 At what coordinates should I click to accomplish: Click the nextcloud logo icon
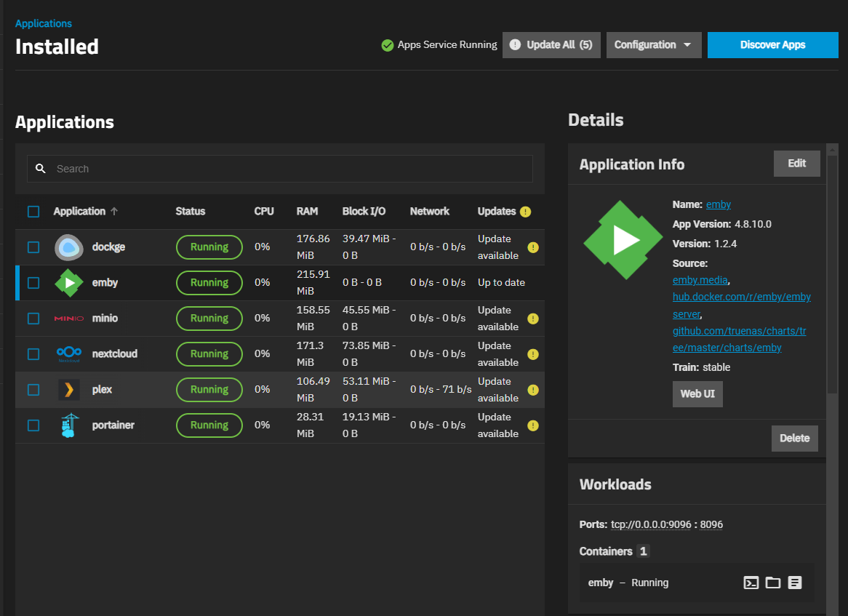tap(69, 354)
